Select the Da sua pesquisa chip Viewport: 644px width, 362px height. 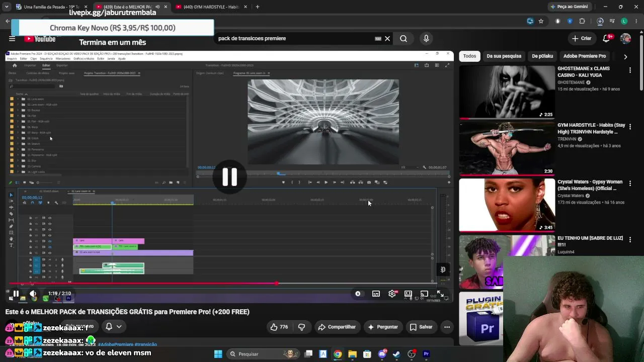pyautogui.click(x=504, y=56)
